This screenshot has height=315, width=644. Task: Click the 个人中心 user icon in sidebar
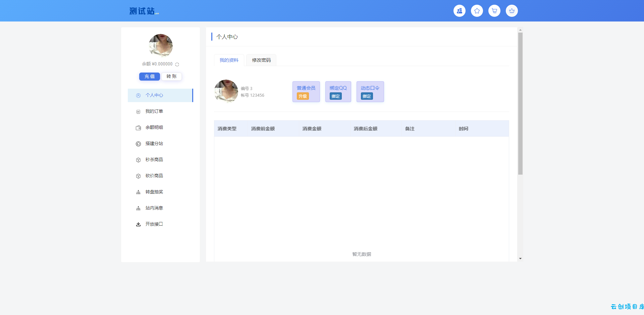coord(138,95)
